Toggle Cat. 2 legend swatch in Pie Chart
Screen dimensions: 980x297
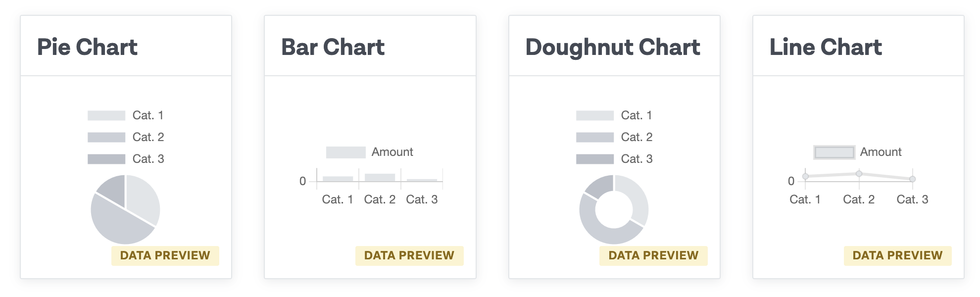(x=106, y=138)
